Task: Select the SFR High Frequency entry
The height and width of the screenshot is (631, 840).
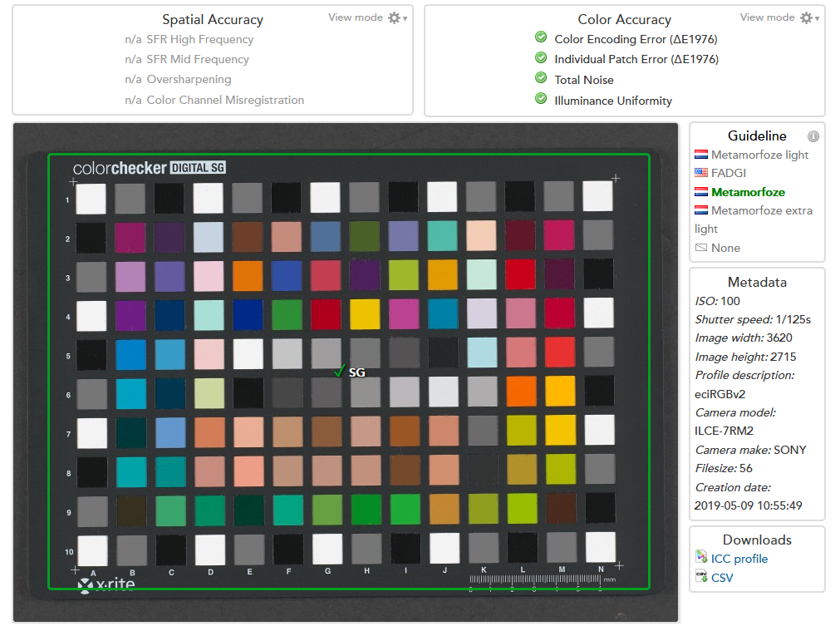Action: (199, 39)
